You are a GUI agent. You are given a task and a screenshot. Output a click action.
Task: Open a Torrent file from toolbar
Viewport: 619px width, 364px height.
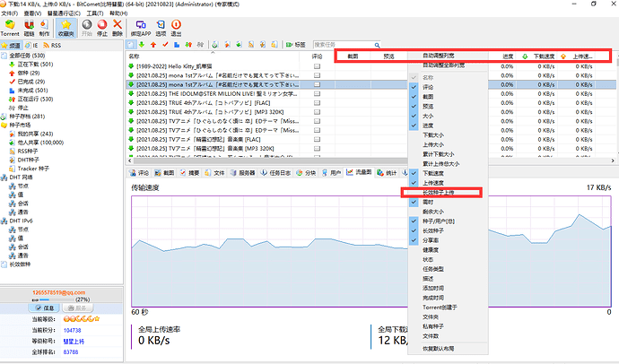[10, 28]
